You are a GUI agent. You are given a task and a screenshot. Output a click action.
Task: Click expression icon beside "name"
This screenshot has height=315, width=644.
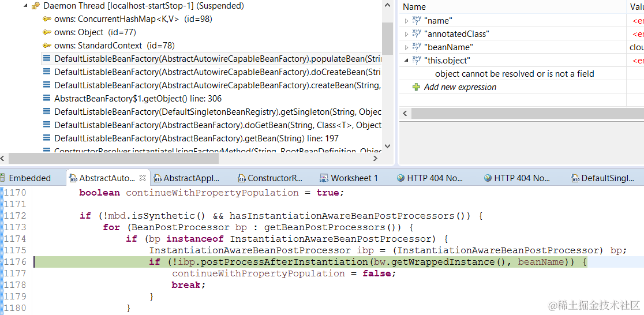pyautogui.click(x=417, y=21)
